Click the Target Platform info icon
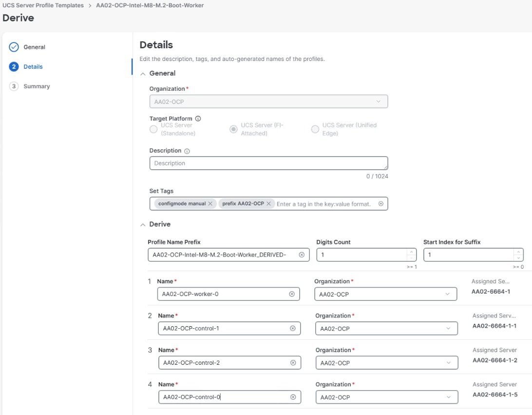Screen dimensions: 532x415 (198, 119)
